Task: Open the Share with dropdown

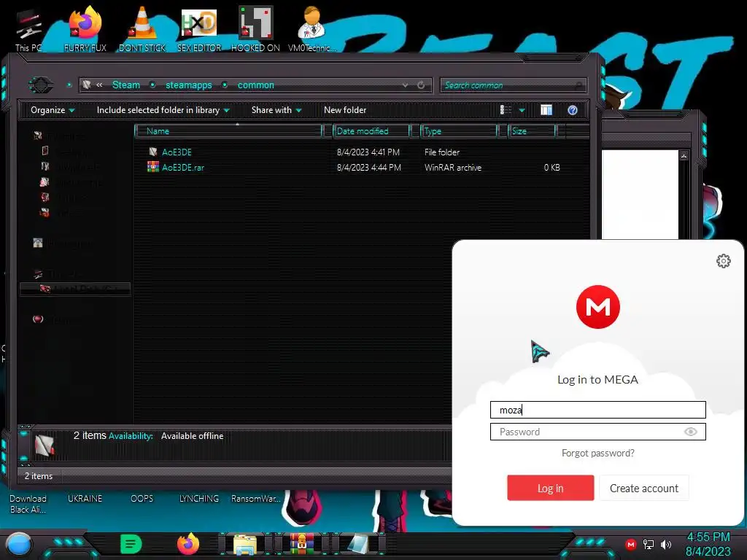Action: 276,111
